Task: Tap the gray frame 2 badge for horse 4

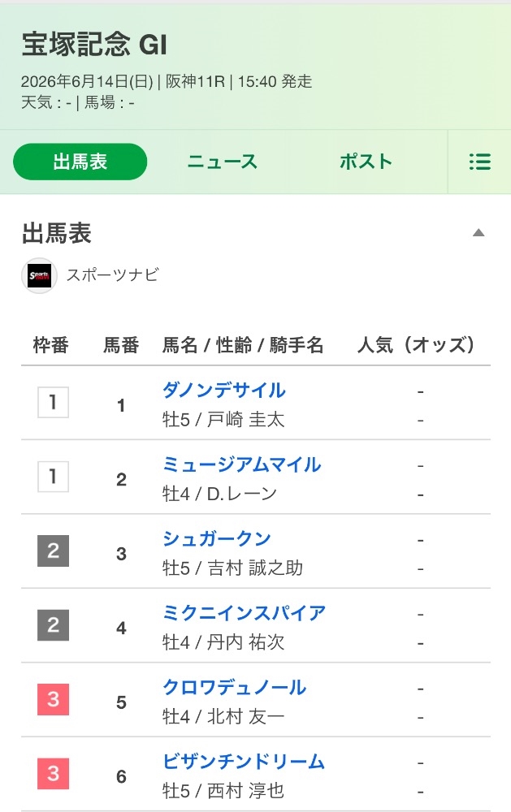Action: [x=53, y=625]
